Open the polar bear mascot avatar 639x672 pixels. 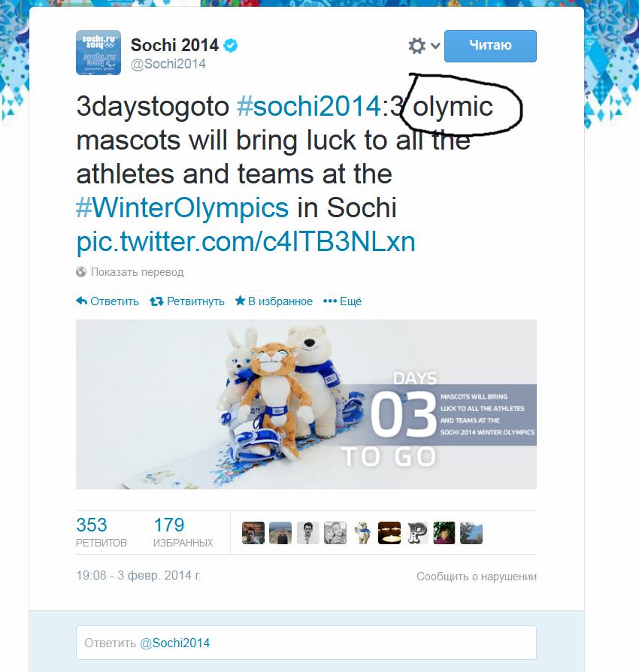coord(362,533)
